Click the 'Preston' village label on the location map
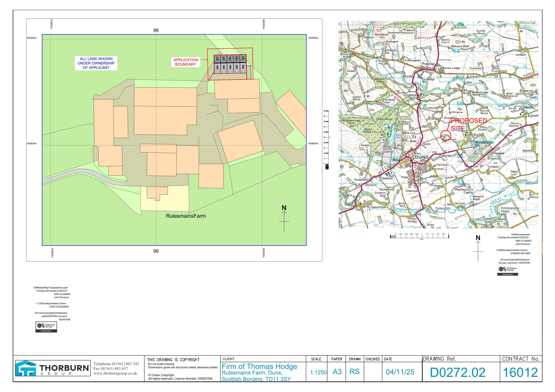555x392 pixels. tap(428, 64)
